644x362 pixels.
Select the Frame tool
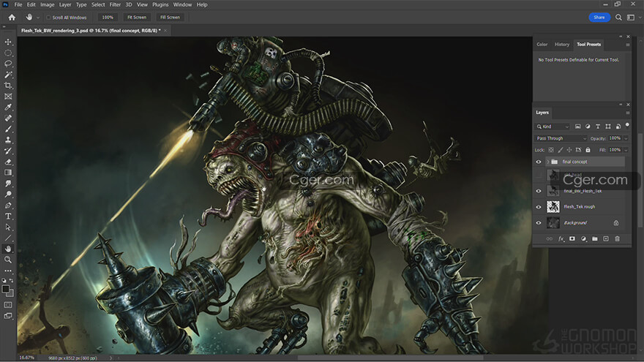[x=8, y=97]
